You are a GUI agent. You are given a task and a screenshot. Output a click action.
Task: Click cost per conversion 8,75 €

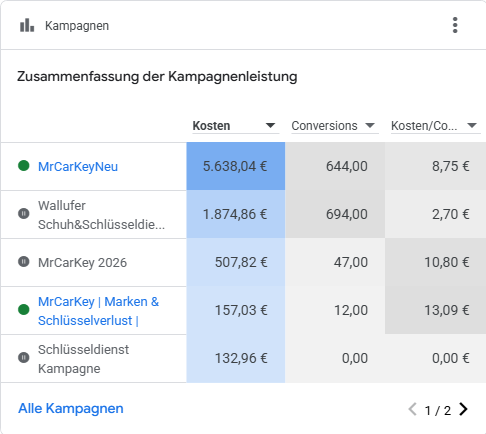tap(451, 166)
